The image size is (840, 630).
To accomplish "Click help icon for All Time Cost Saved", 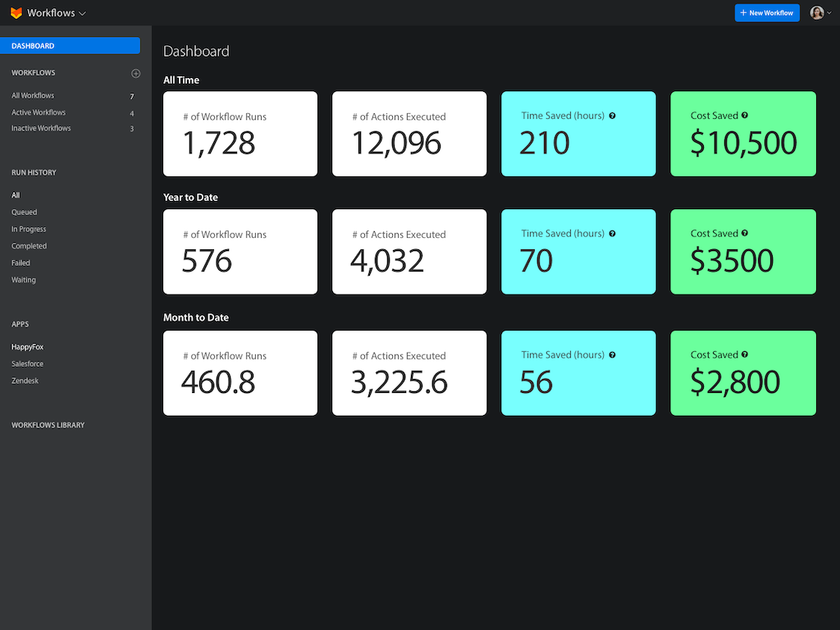I will point(745,116).
